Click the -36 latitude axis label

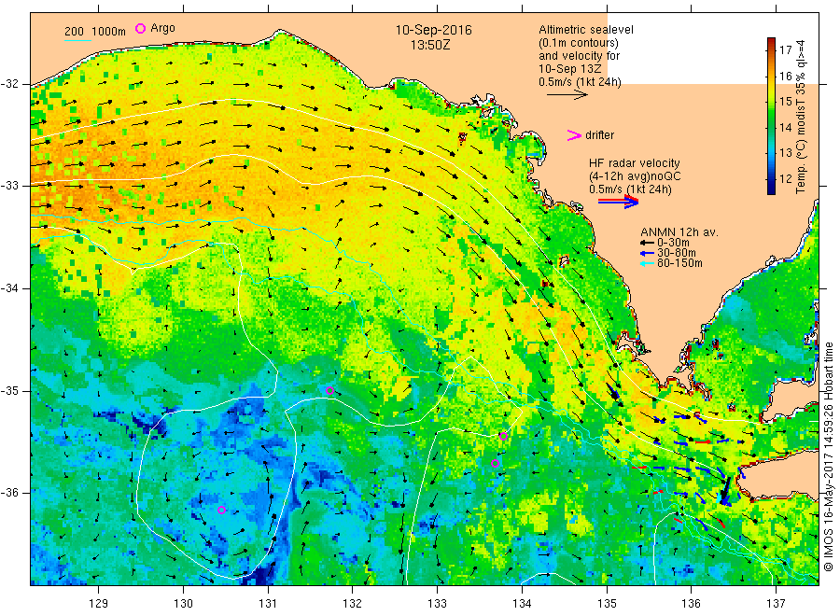point(9,493)
